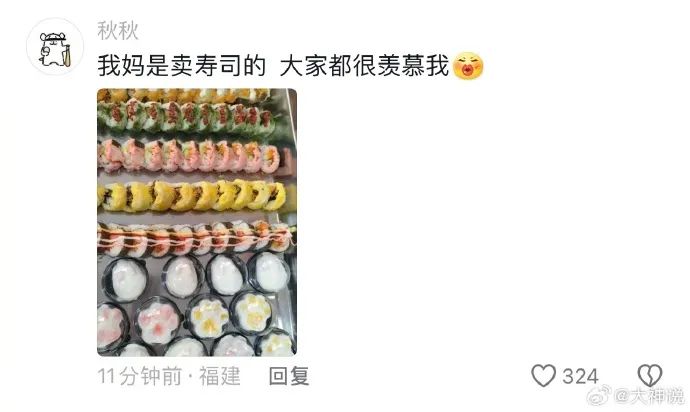Viewport: 690px width, 412px height.
Task: Click the 324 like count
Action: coord(580,377)
